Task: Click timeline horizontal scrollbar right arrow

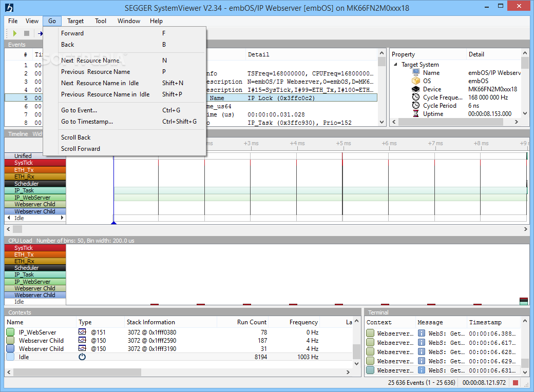Action: pos(525,229)
